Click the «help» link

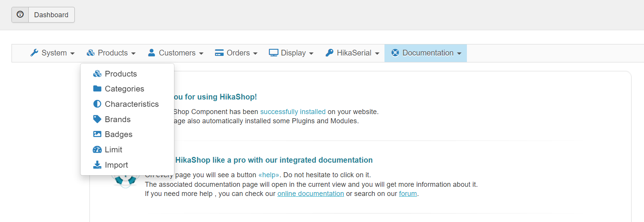tap(269, 175)
